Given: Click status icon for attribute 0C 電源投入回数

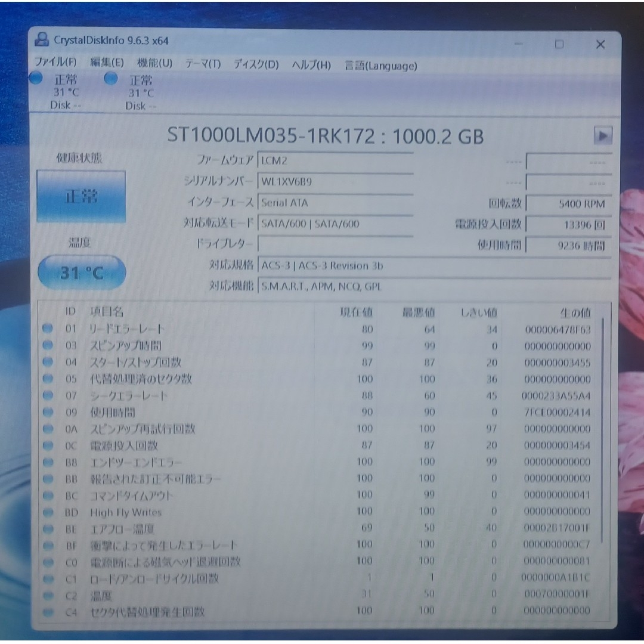Looking at the screenshot, I should (x=48, y=445).
